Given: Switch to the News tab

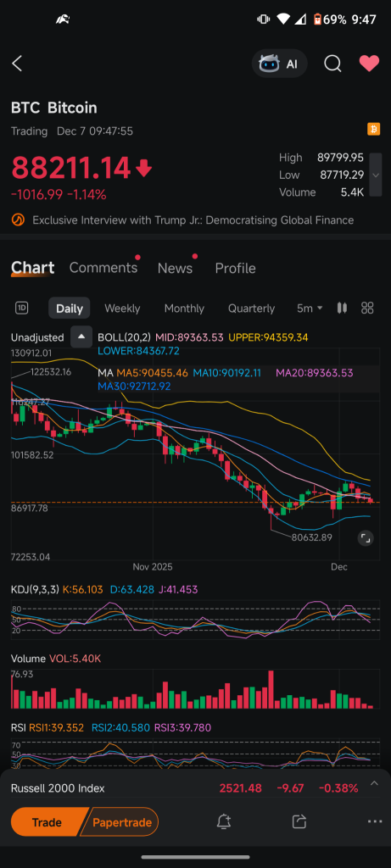Looking at the screenshot, I should pyautogui.click(x=175, y=268).
